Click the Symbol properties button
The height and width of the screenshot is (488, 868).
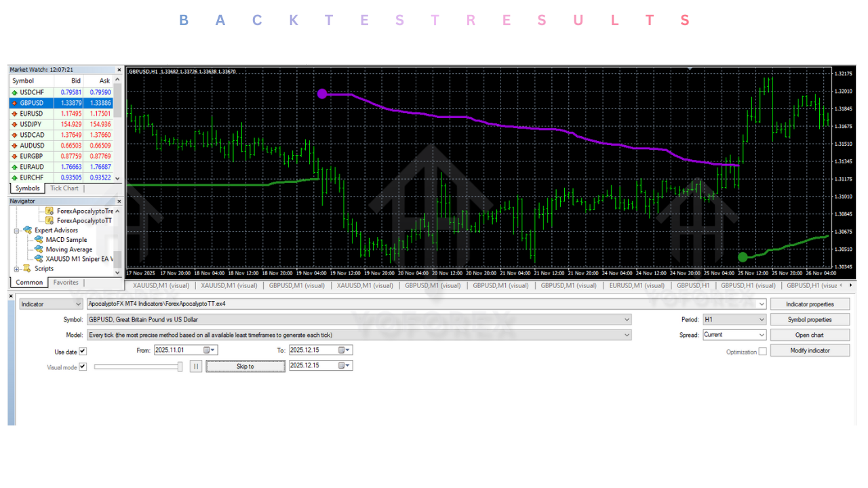(x=810, y=319)
